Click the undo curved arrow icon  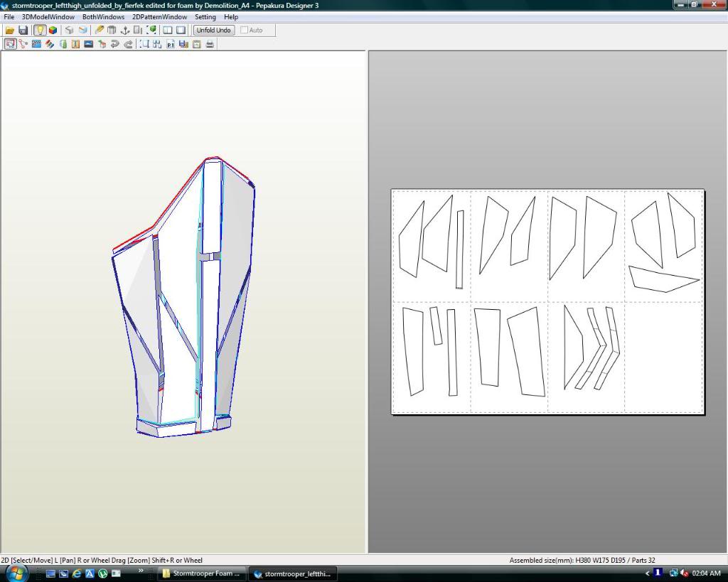115,44
